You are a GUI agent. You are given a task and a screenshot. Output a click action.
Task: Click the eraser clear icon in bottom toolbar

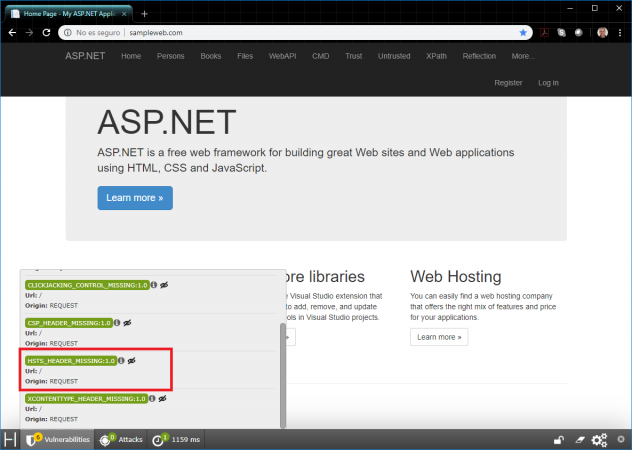580,440
